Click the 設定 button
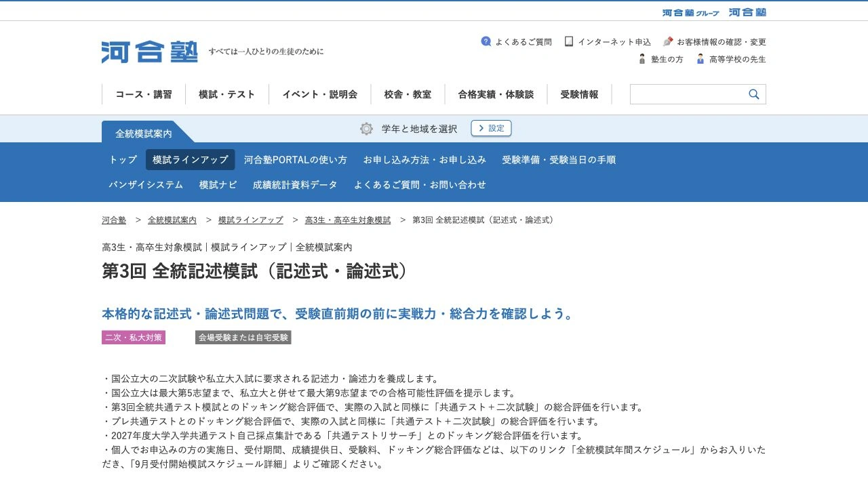This screenshot has width=868, height=488. 491,128
